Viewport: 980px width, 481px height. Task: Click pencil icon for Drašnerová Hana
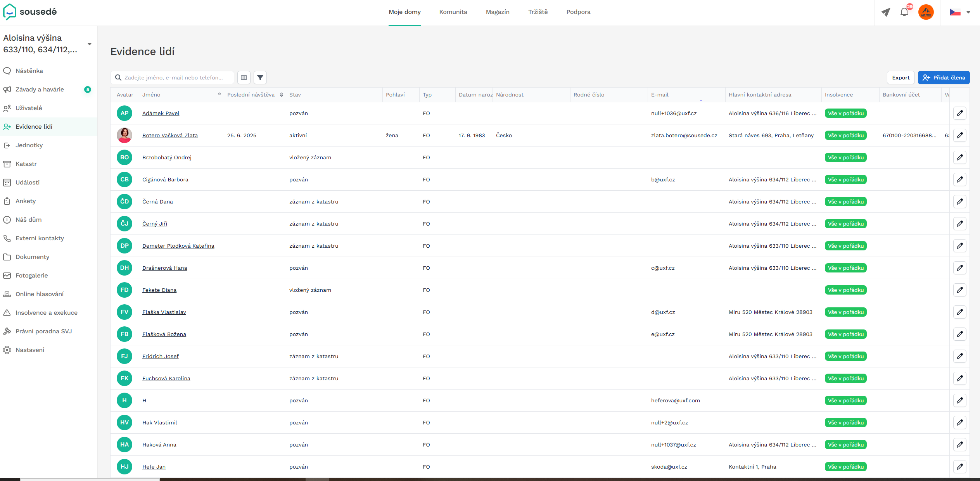pos(959,268)
